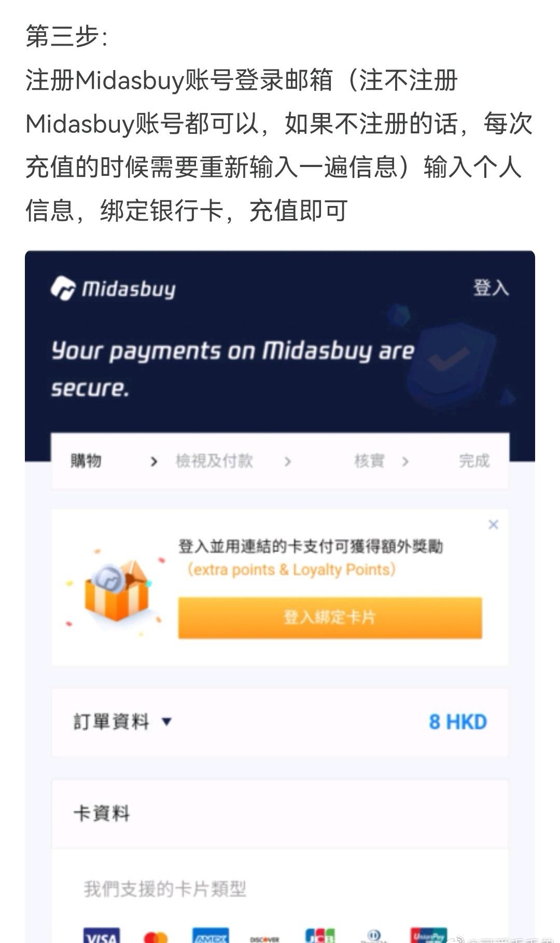560x943 pixels.
Task: Select the 完成 step
Action: [x=474, y=461]
